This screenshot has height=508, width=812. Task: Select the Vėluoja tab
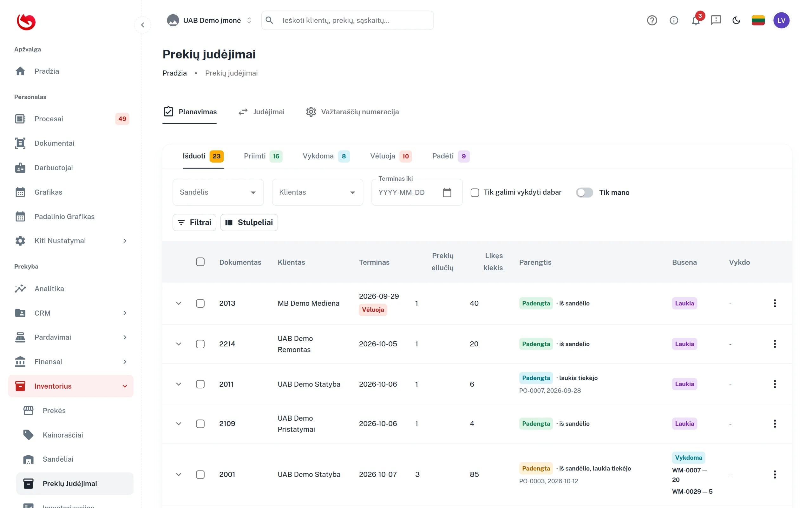point(391,156)
